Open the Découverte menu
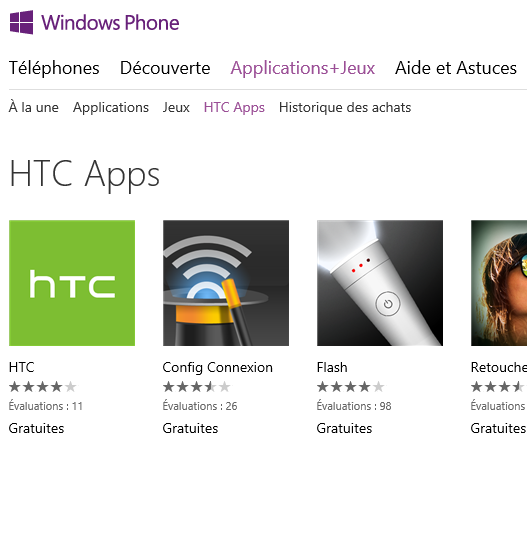The height and width of the screenshot is (552, 527). pos(165,68)
